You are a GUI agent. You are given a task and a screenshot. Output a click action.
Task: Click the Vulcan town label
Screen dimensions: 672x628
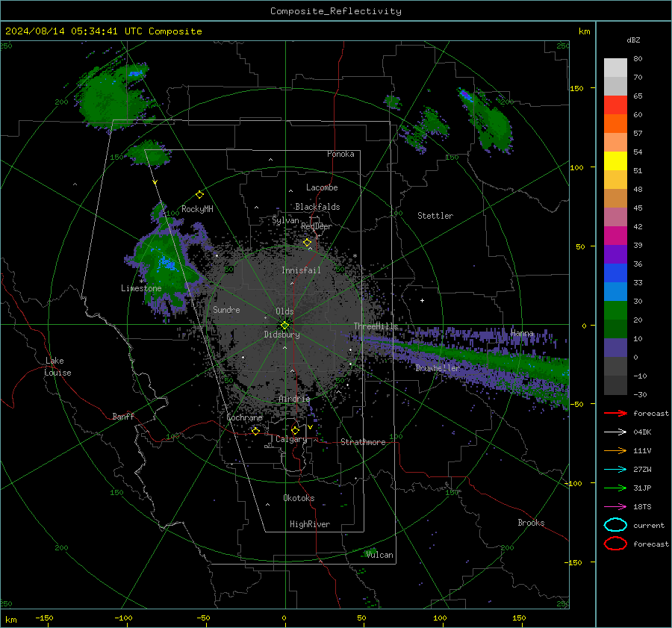(379, 555)
